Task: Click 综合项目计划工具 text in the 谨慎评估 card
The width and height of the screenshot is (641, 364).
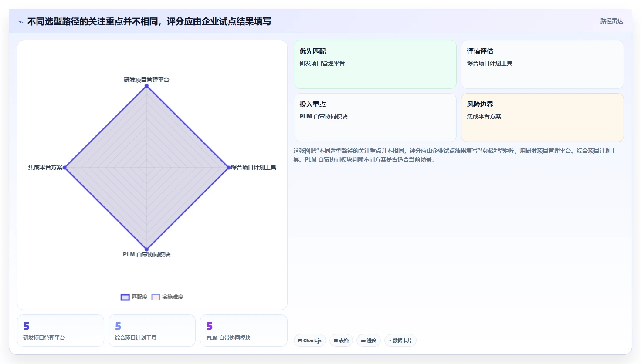Action: pyautogui.click(x=490, y=63)
